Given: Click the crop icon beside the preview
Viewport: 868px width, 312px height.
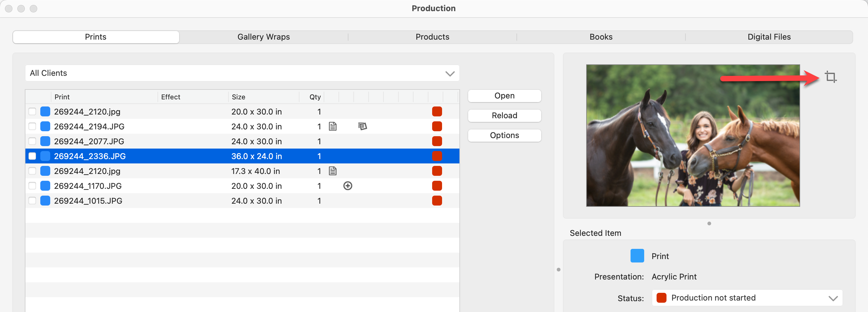Looking at the screenshot, I should click(x=830, y=77).
